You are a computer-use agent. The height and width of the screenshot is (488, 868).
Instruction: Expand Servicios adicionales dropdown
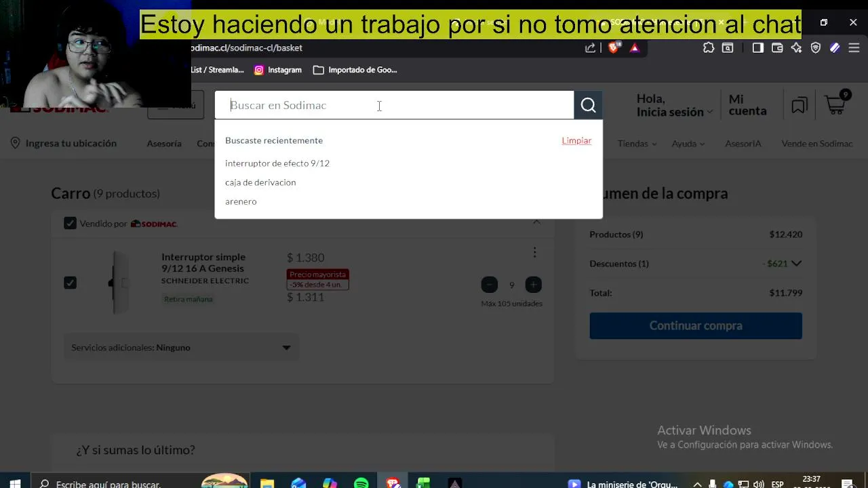[x=181, y=348]
